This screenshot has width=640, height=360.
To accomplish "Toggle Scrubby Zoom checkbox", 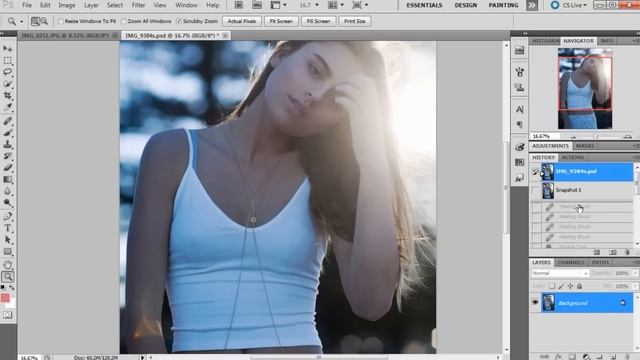I will tap(179, 21).
